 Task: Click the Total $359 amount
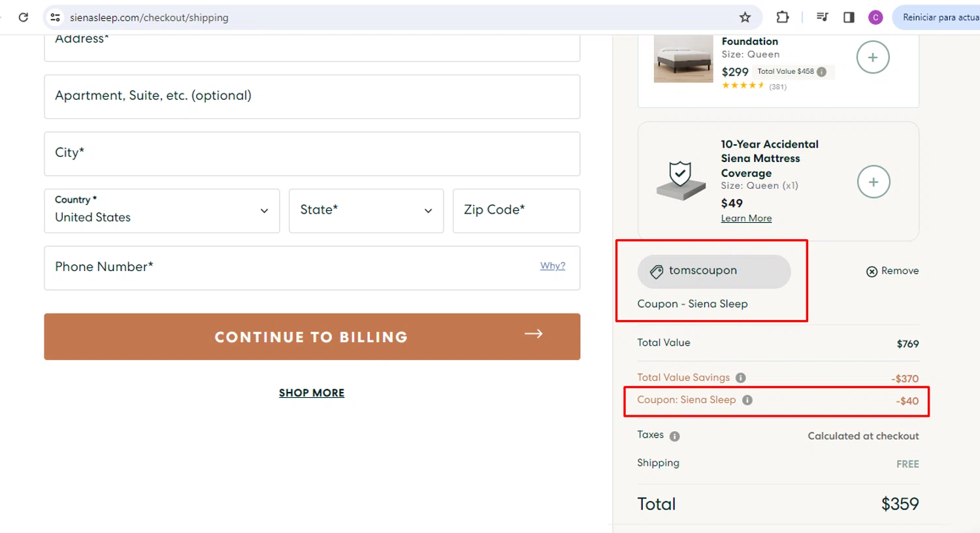[x=900, y=504]
